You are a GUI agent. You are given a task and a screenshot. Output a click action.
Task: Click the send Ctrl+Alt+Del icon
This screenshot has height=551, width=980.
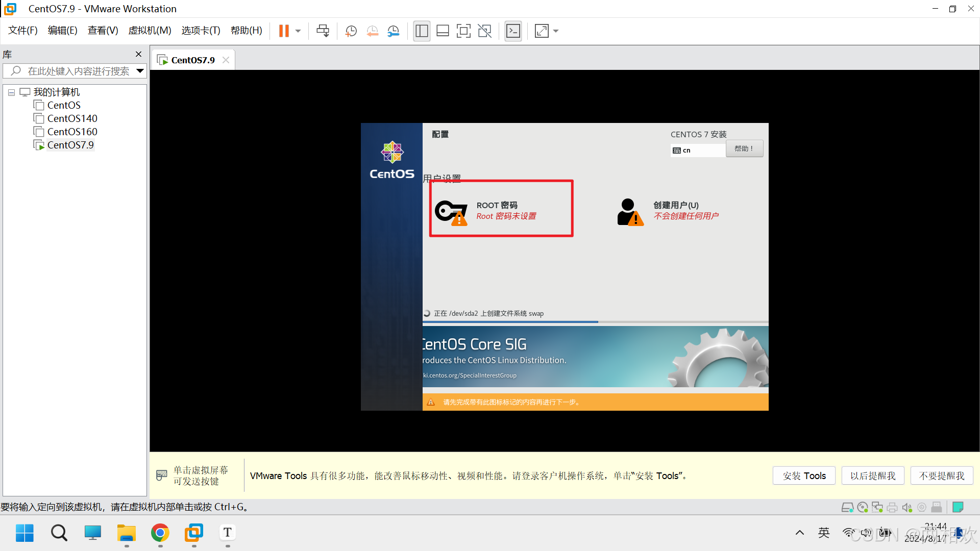tap(323, 31)
